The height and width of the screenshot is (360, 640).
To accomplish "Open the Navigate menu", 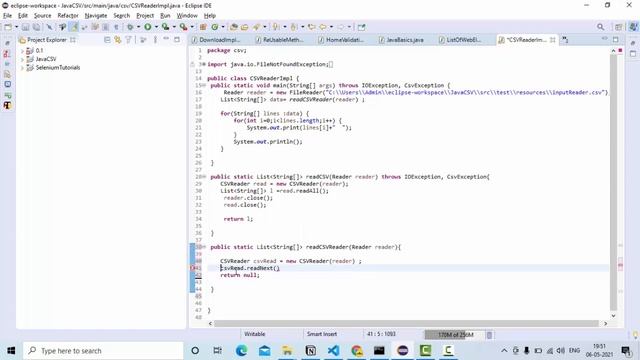I will pos(96,16).
